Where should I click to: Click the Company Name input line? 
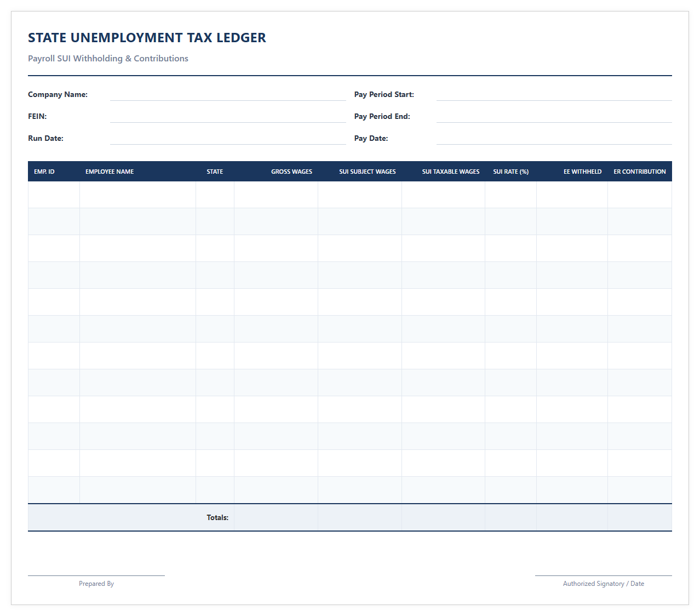click(x=228, y=94)
